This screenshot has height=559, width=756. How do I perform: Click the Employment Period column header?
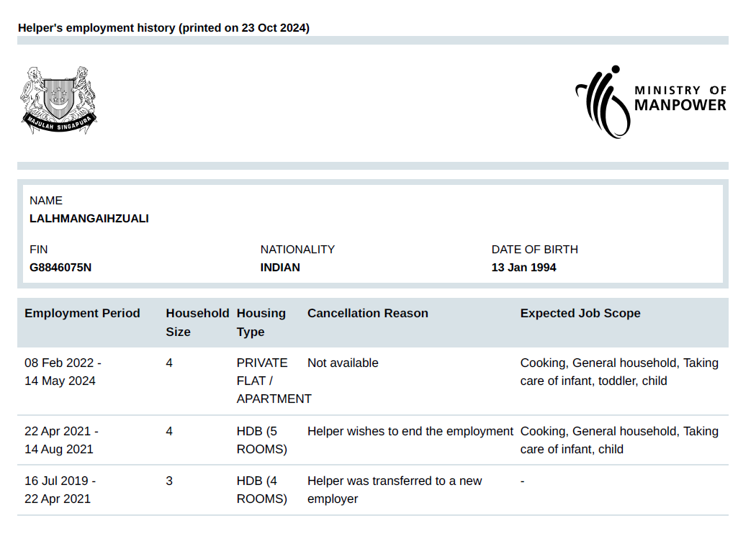(x=83, y=313)
